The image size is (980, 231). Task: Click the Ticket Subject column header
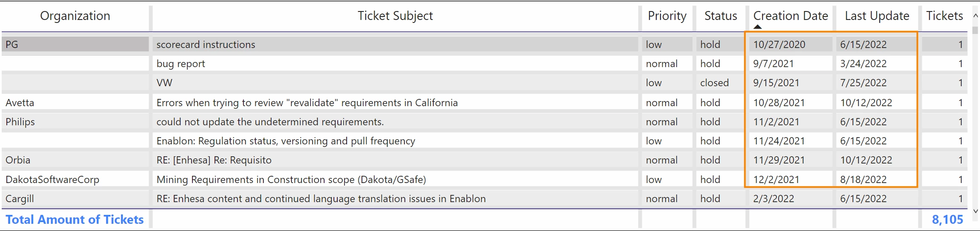395,16
